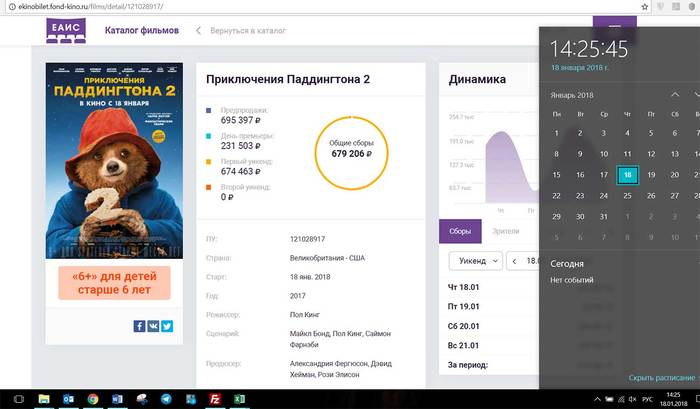This screenshot has height=409, width=700.
Task: Select January 25 in the calendar
Action: click(627, 195)
